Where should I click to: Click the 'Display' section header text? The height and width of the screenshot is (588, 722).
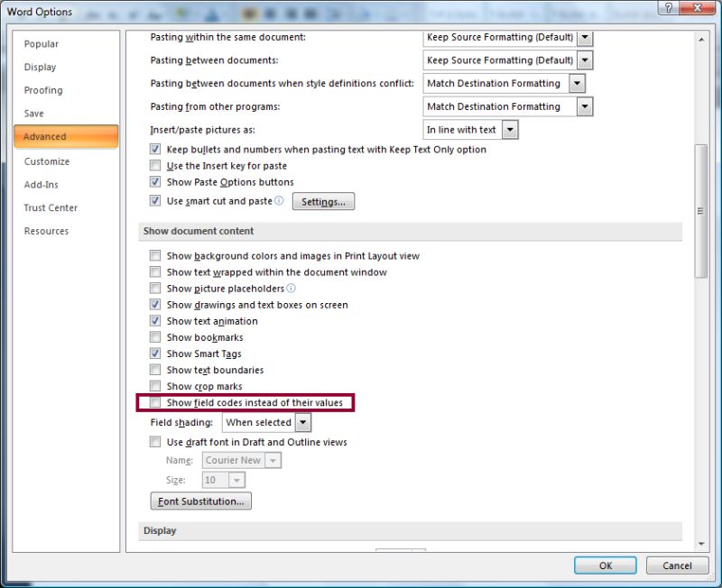point(160,530)
